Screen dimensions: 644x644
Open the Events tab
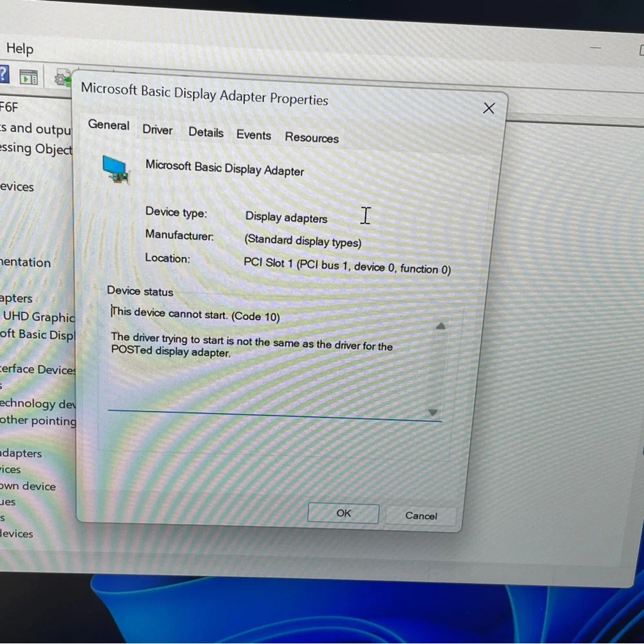pos(253,135)
